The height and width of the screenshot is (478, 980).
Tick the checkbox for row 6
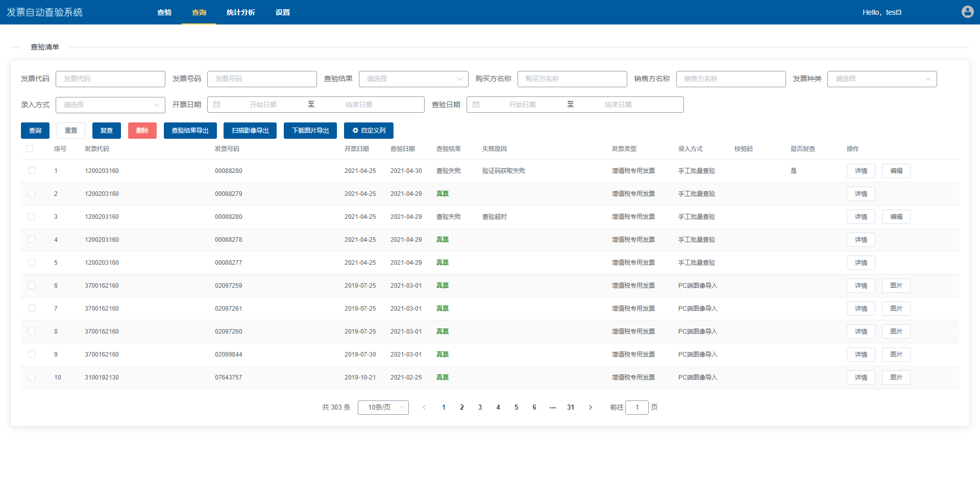tap(32, 285)
